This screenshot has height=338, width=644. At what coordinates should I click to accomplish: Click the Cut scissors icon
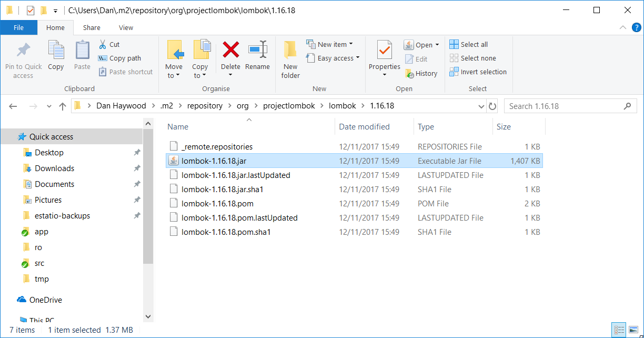(103, 45)
